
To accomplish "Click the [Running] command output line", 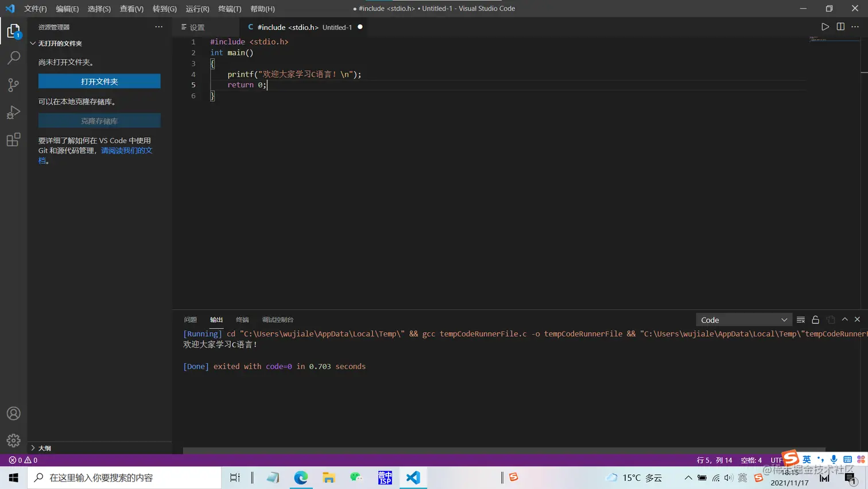I will pyautogui.click(x=525, y=334).
